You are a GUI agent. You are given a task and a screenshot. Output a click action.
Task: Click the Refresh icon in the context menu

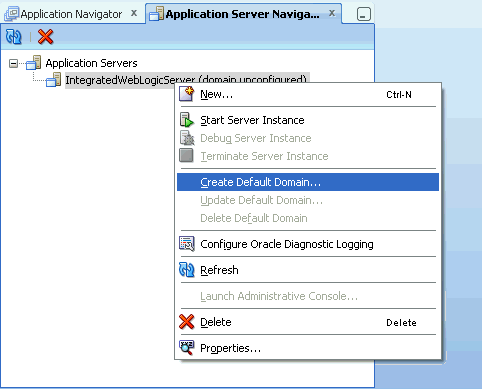(187, 270)
